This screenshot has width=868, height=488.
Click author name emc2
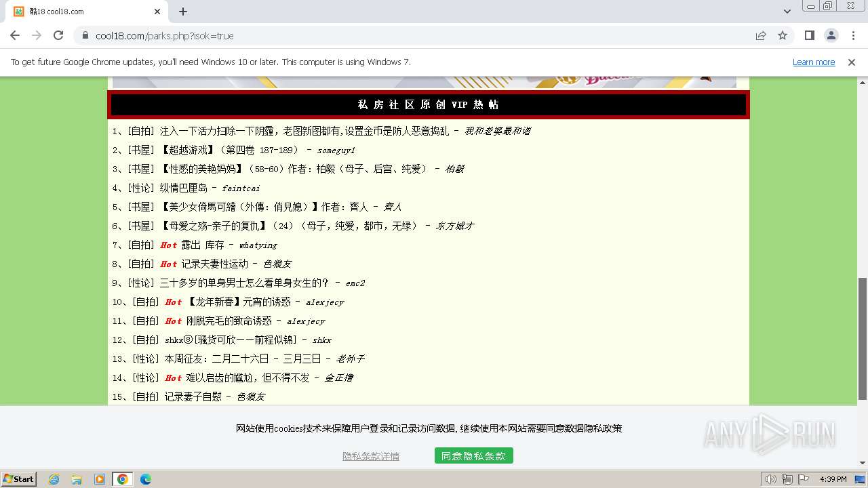[355, 283]
